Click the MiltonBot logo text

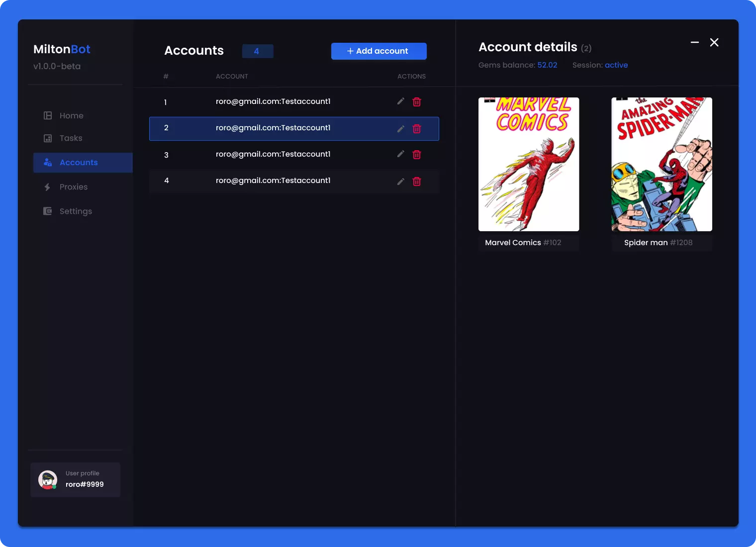(x=61, y=49)
